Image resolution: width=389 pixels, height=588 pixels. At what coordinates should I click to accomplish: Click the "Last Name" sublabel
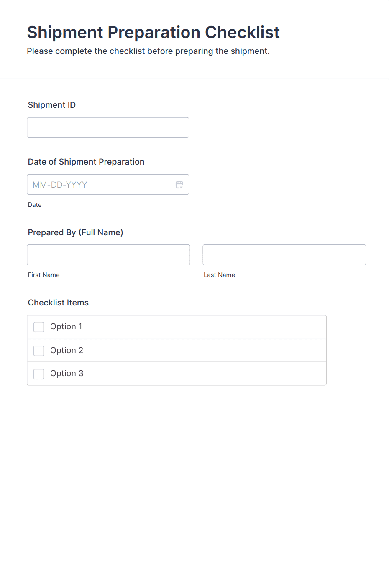point(219,275)
